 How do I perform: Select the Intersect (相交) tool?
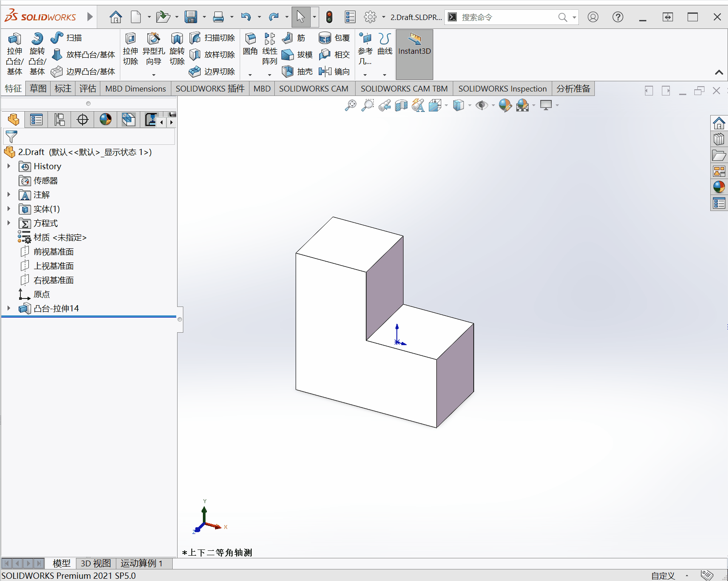coord(334,55)
